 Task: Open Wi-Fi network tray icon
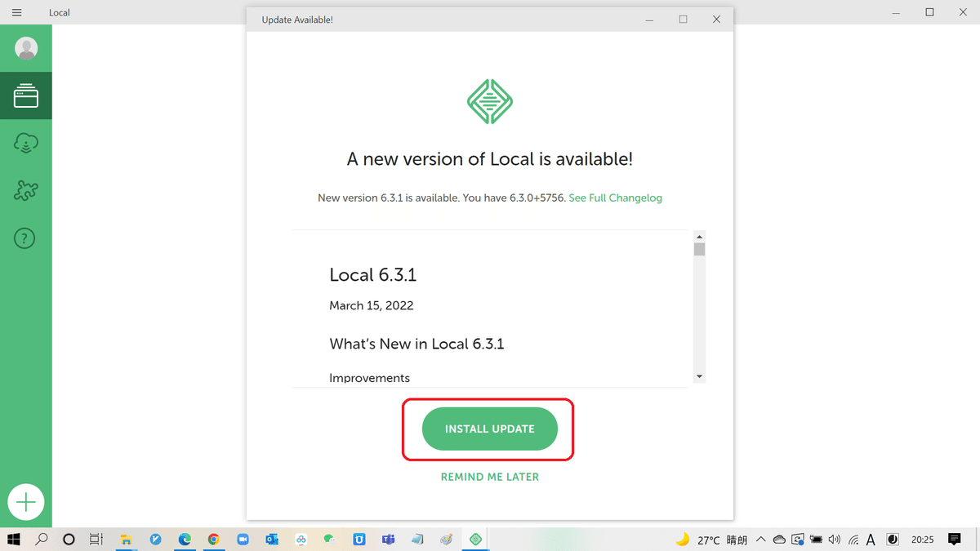coord(853,540)
